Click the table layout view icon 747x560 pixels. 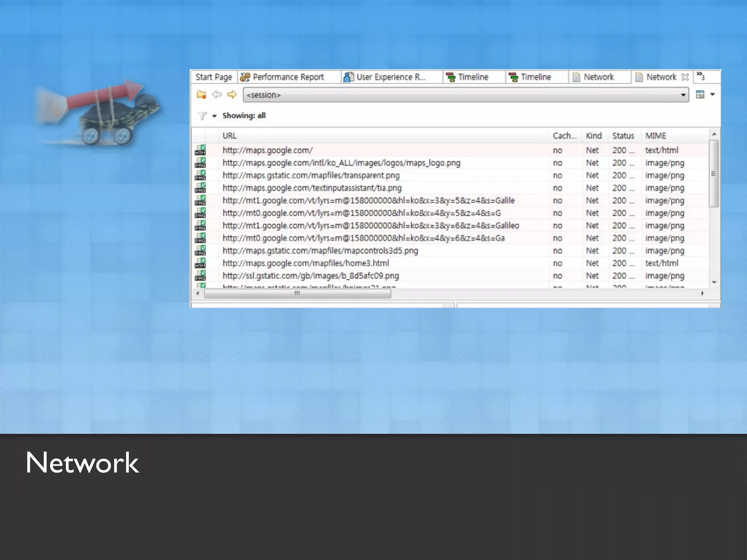coord(700,95)
